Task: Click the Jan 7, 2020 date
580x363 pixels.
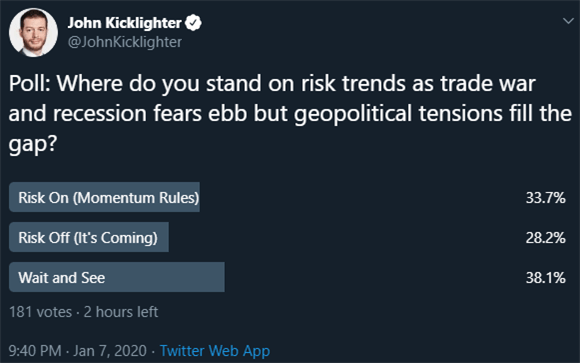Action: click(110, 350)
